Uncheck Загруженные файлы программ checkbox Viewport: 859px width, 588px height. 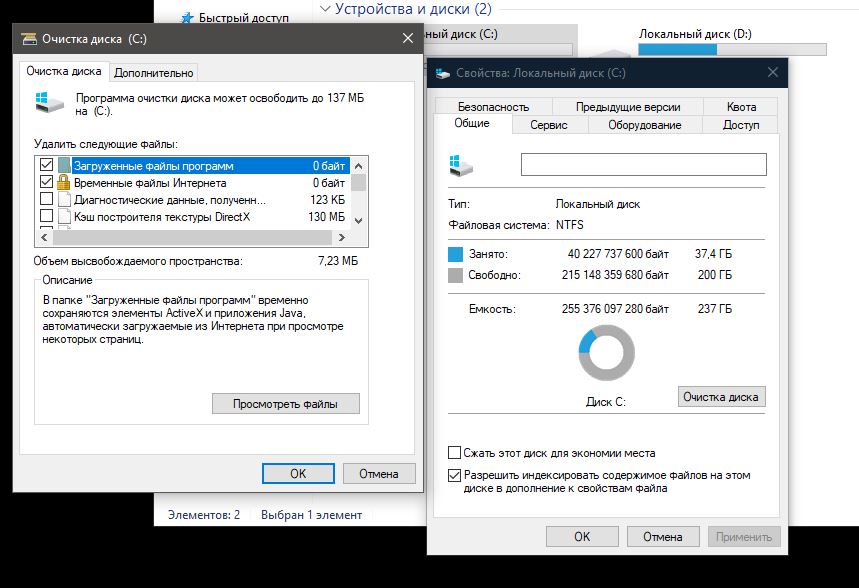tap(46, 166)
